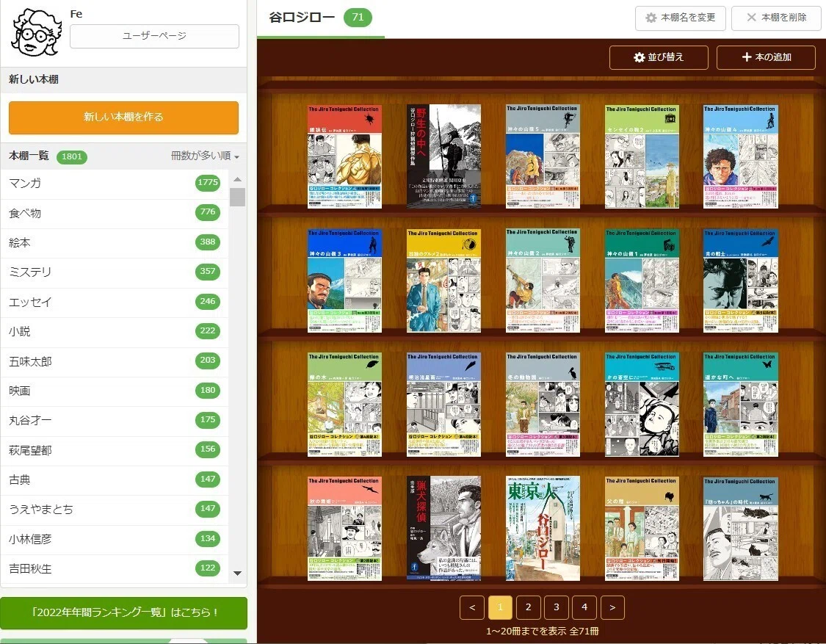Select the 丸谷才一 bookshelf row
The width and height of the screenshot is (826, 644).
click(115, 420)
